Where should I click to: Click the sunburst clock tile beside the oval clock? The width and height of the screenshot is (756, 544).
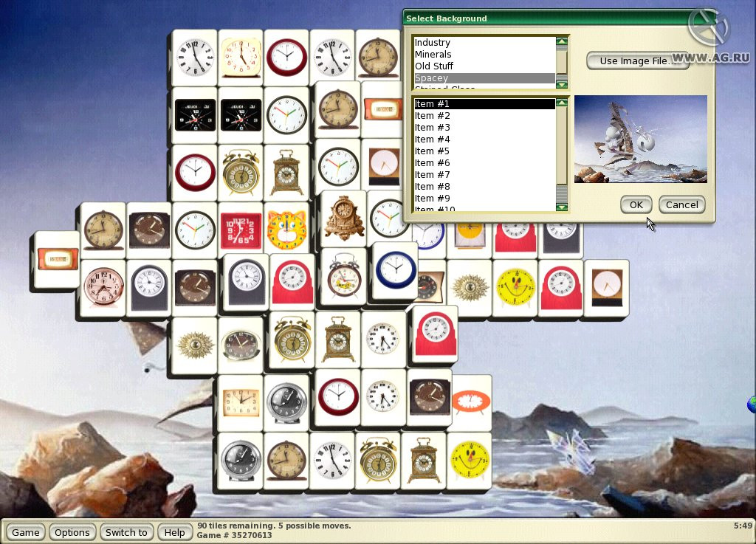coord(195,345)
